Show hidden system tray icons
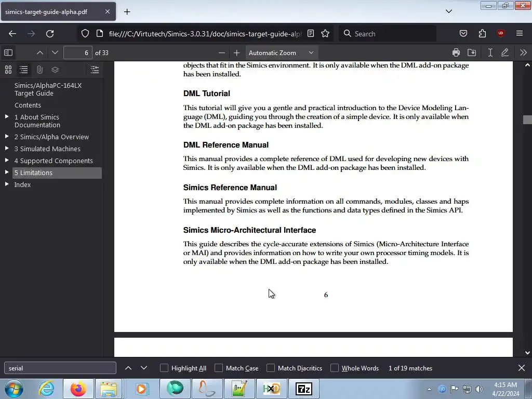The height and width of the screenshot is (399, 532). point(430,389)
